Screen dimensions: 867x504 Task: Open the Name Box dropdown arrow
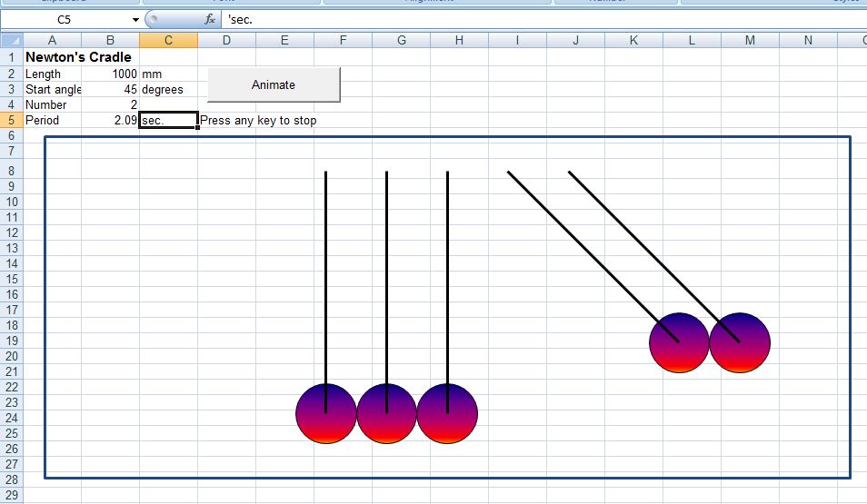(135, 19)
